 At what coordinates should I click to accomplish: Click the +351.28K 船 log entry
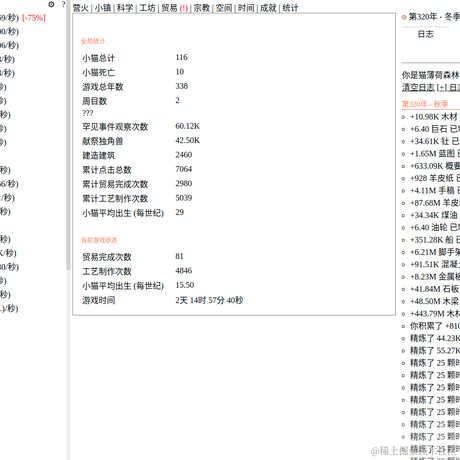(x=435, y=240)
